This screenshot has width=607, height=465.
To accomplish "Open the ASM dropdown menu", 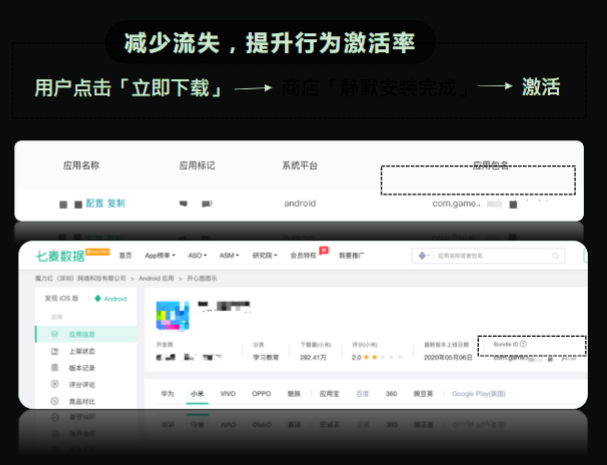I will pos(229,256).
